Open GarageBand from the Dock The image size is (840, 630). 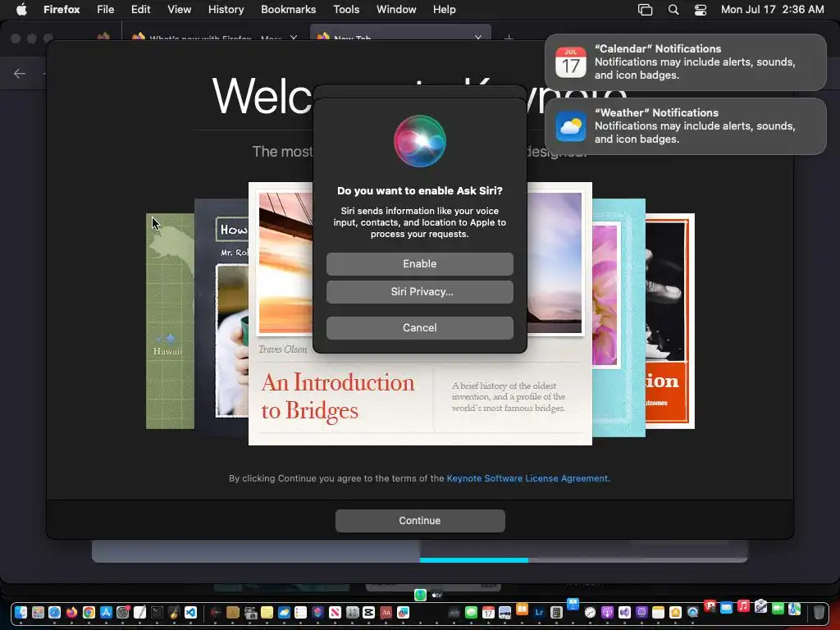[x=174, y=612]
